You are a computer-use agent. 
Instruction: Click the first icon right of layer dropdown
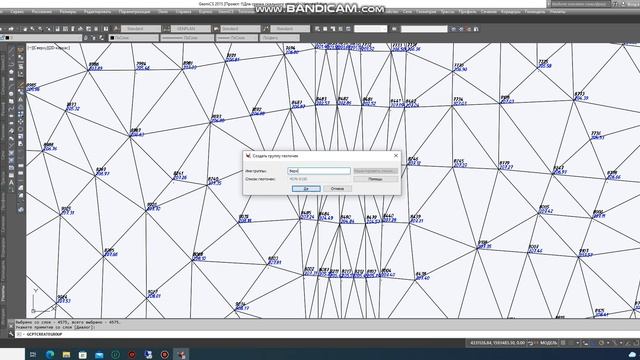tap(86, 38)
